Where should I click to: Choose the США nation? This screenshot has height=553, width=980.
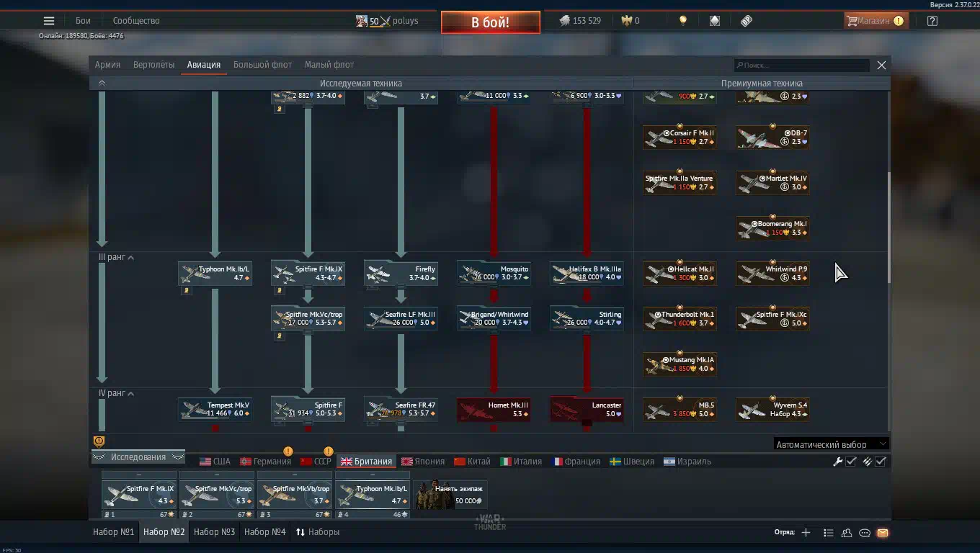[x=215, y=462]
